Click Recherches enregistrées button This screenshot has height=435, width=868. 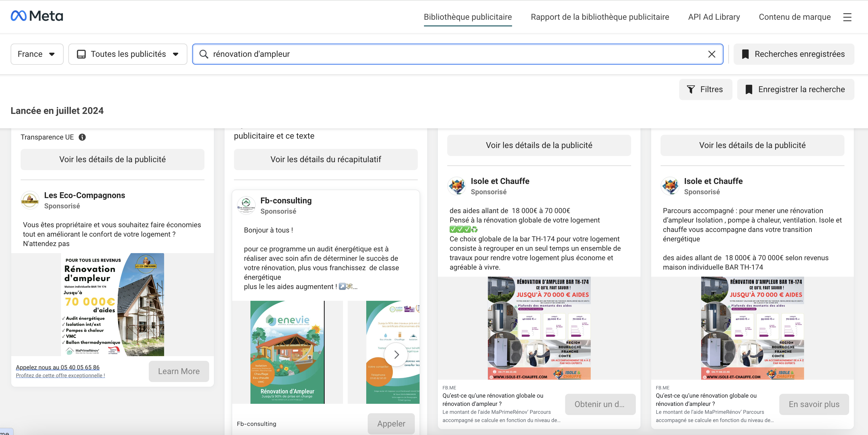pyautogui.click(x=793, y=54)
